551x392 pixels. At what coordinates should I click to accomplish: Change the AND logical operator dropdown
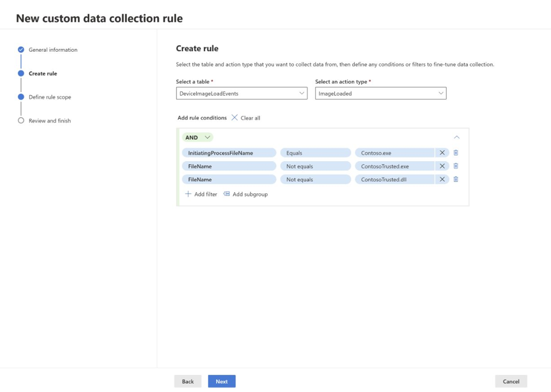point(198,138)
